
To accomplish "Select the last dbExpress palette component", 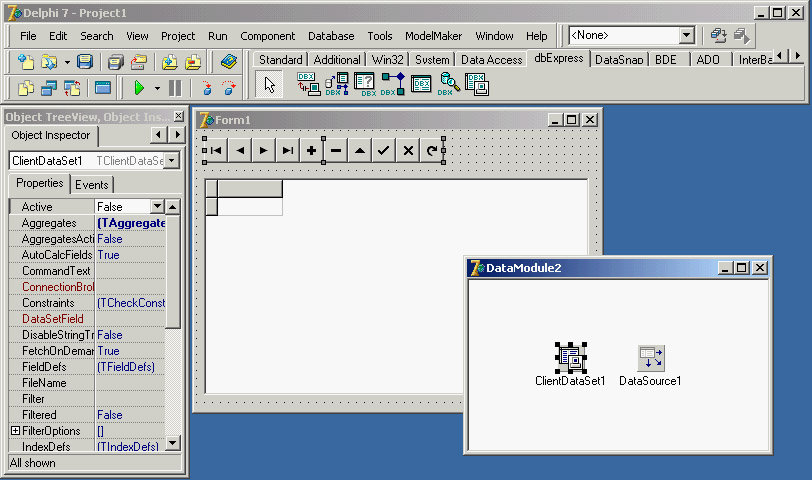I will pyautogui.click(x=477, y=84).
